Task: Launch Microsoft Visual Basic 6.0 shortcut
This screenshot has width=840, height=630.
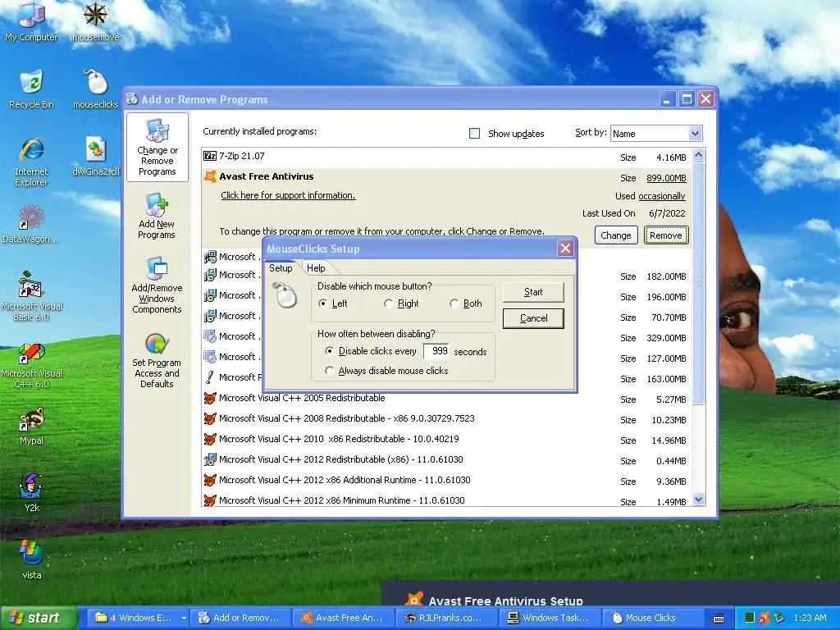Action: [x=31, y=296]
